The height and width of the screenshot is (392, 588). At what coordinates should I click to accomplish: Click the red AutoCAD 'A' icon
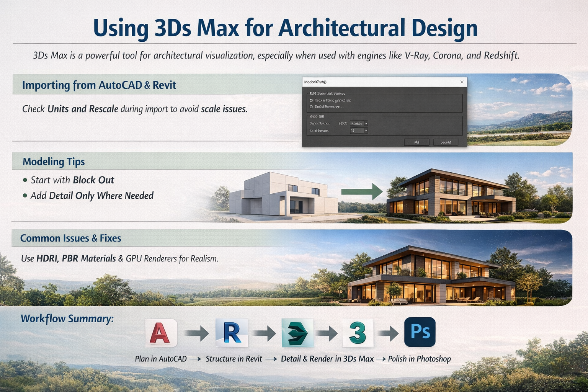tap(161, 333)
